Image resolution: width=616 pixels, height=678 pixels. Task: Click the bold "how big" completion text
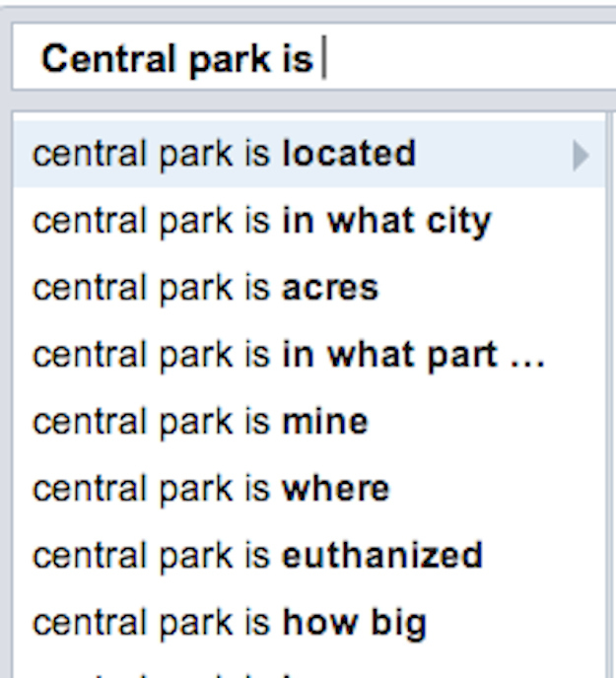(354, 623)
